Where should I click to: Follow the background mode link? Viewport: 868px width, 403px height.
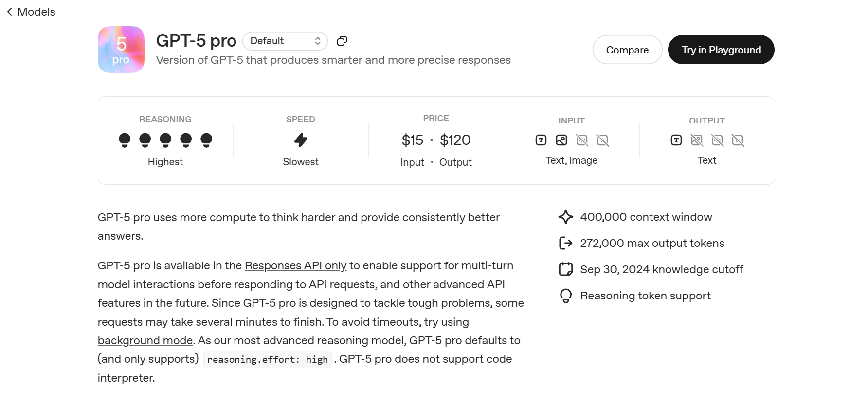pos(145,340)
